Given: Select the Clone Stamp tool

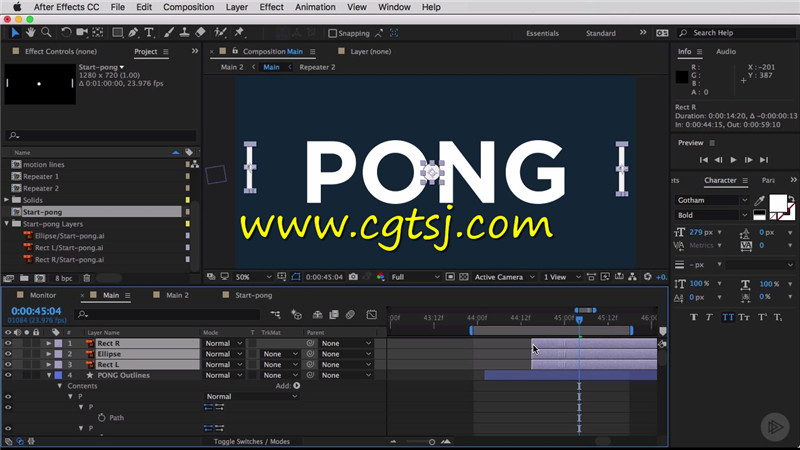Looking at the screenshot, I should (184, 33).
